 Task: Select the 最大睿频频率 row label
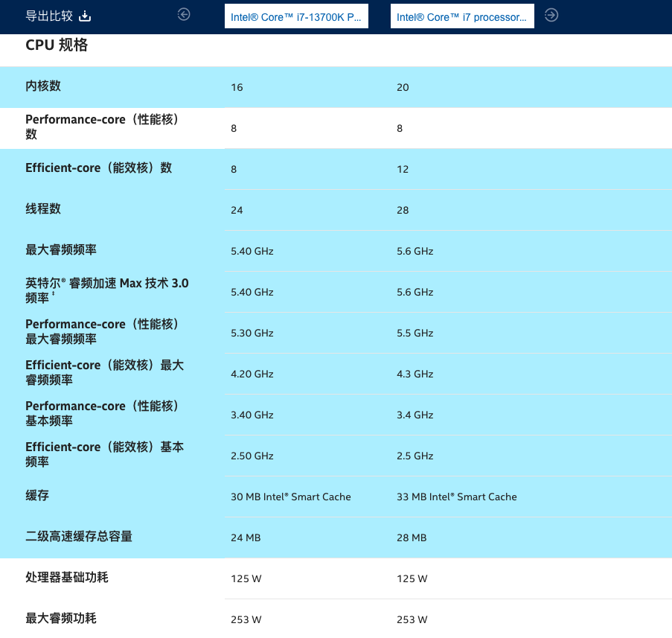(61, 249)
